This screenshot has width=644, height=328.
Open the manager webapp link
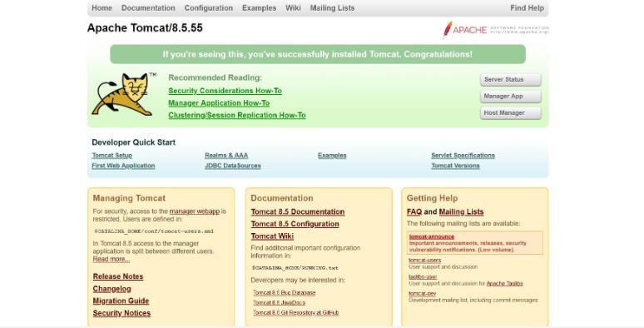(x=195, y=211)
